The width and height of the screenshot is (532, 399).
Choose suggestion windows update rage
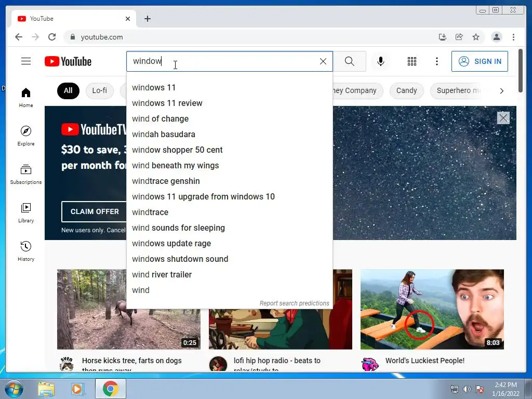229,244
